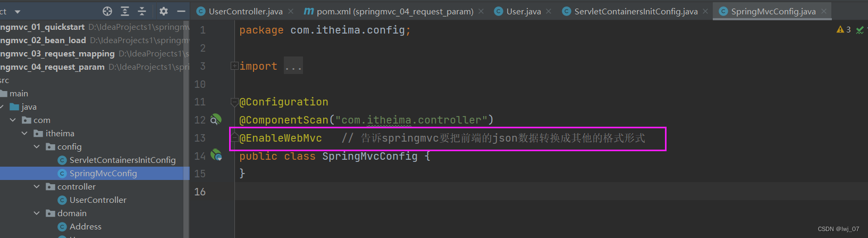Collapse the config package folder

click(x=37, y=146)
